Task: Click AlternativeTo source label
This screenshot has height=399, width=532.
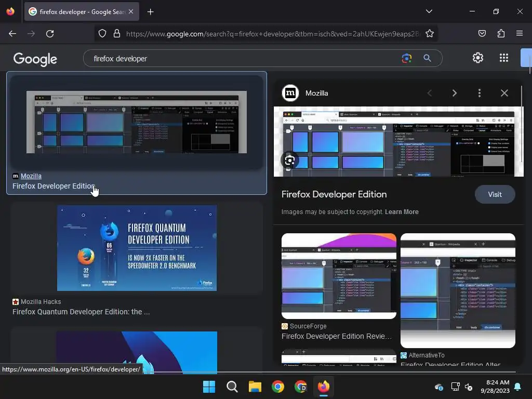Action: tap(427, 355)
